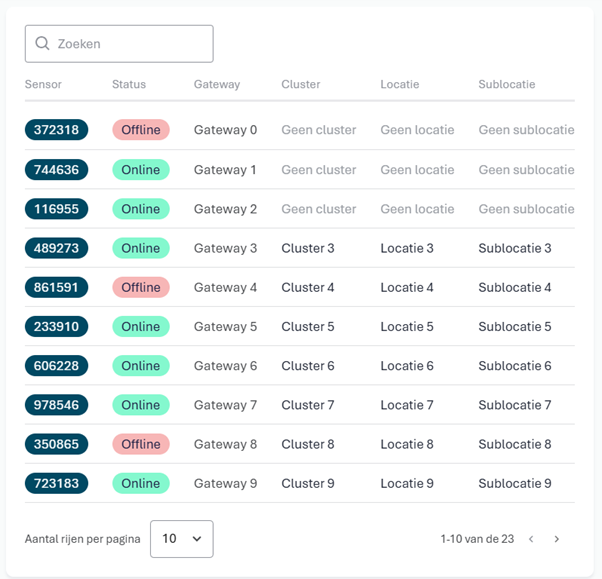
Task: Open sensor badge 372318
Action: (56, 130)
